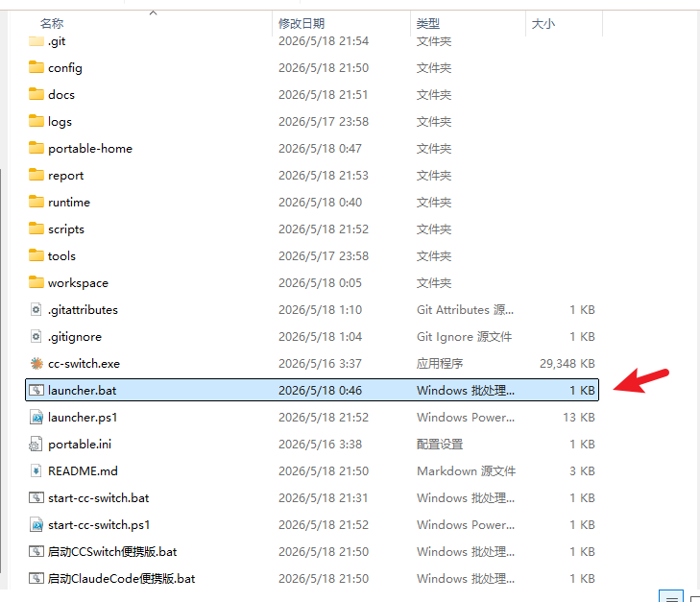Select the README.md file name
700x602 pixels.
point(83,470)
